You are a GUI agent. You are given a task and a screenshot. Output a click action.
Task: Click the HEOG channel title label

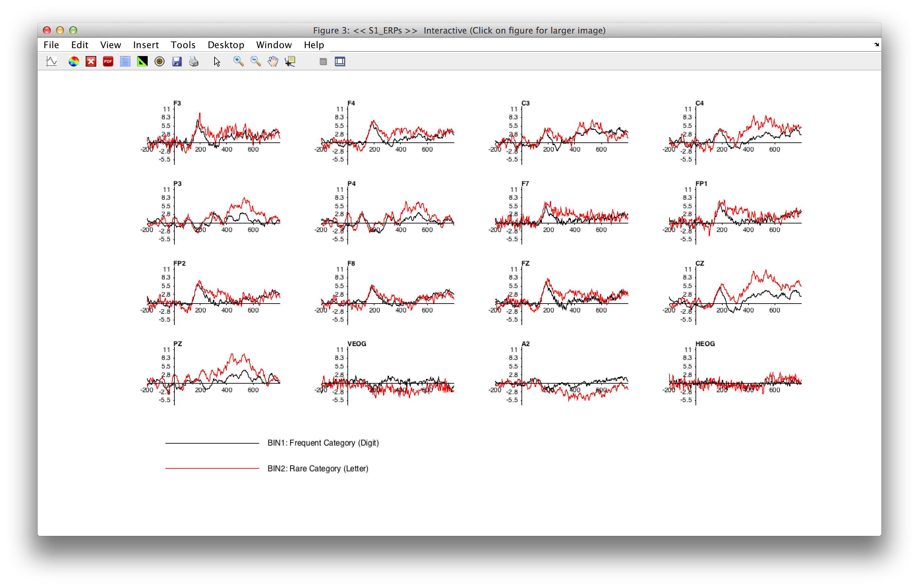pyautogui.click(x=705, y=344)
